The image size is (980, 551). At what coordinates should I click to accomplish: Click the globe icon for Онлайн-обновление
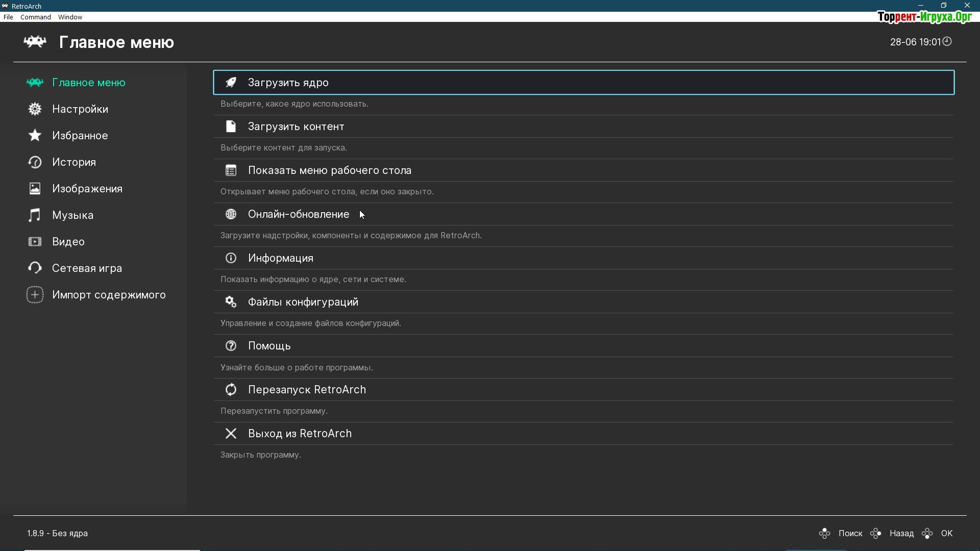click(x=231, y=214)
